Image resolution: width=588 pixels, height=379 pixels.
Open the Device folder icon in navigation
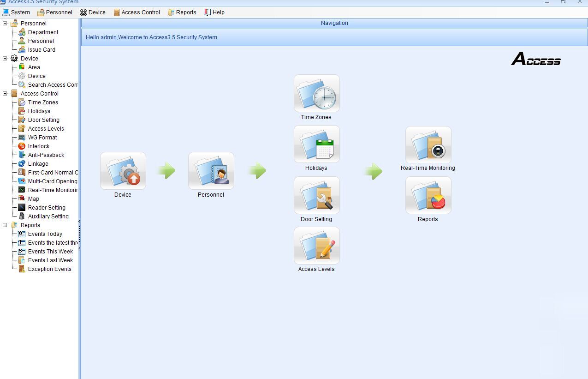tap(123, 171)
